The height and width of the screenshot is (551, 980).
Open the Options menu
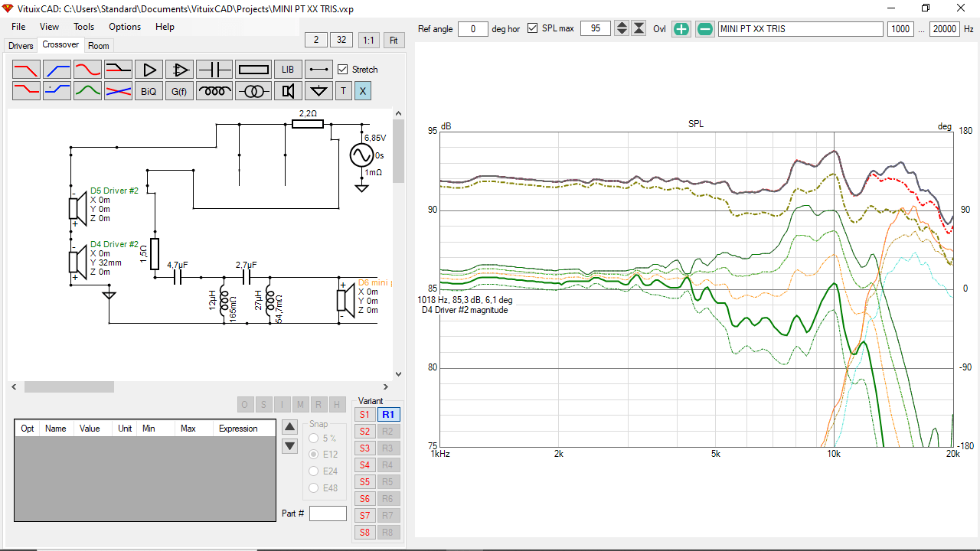point(125,26)
